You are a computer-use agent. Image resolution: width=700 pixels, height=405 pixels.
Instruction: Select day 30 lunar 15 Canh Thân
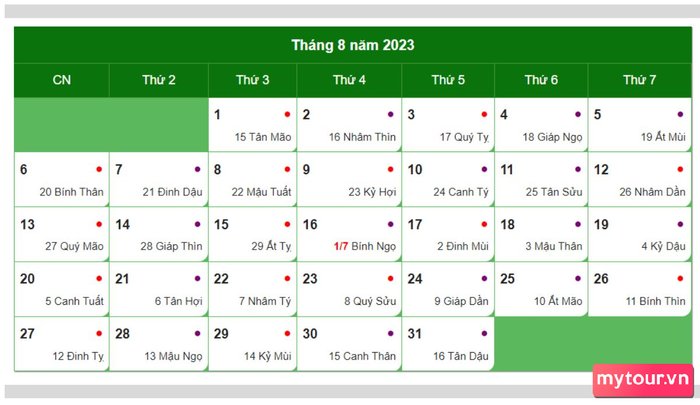click(349, 344)
